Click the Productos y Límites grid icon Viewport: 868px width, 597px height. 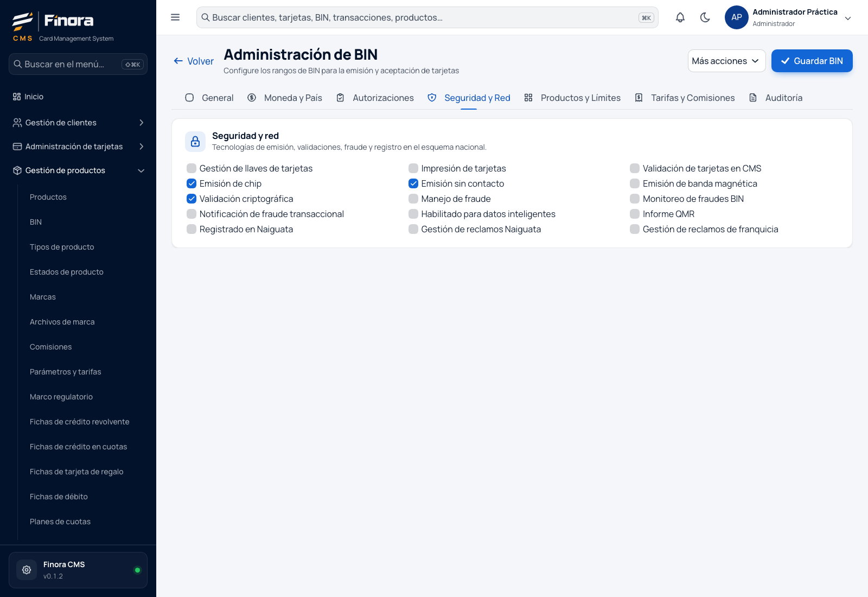tap(528, 98)
